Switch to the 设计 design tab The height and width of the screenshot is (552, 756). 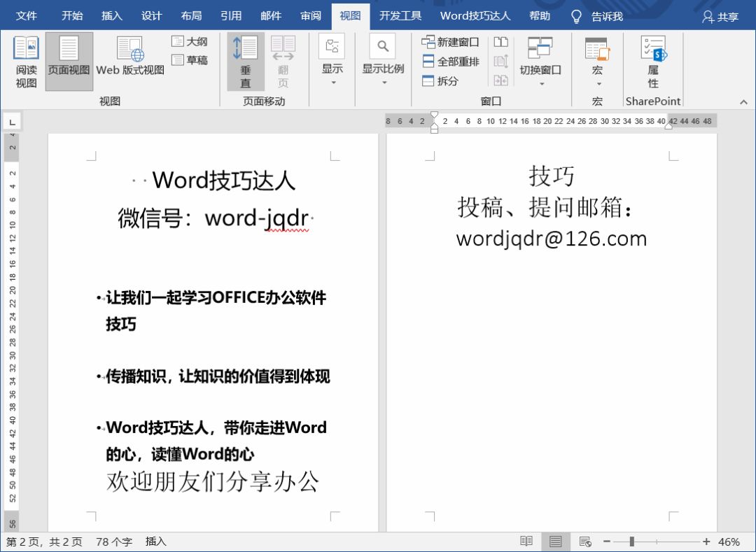151,16
